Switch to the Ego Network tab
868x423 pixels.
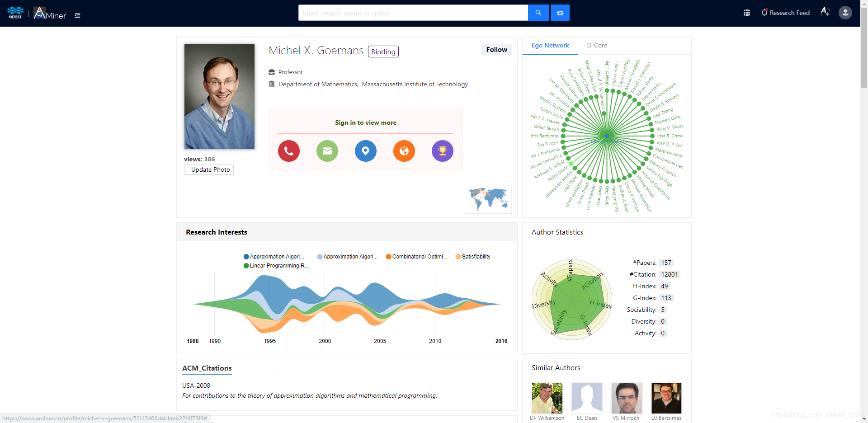click(x=550, y=45)
